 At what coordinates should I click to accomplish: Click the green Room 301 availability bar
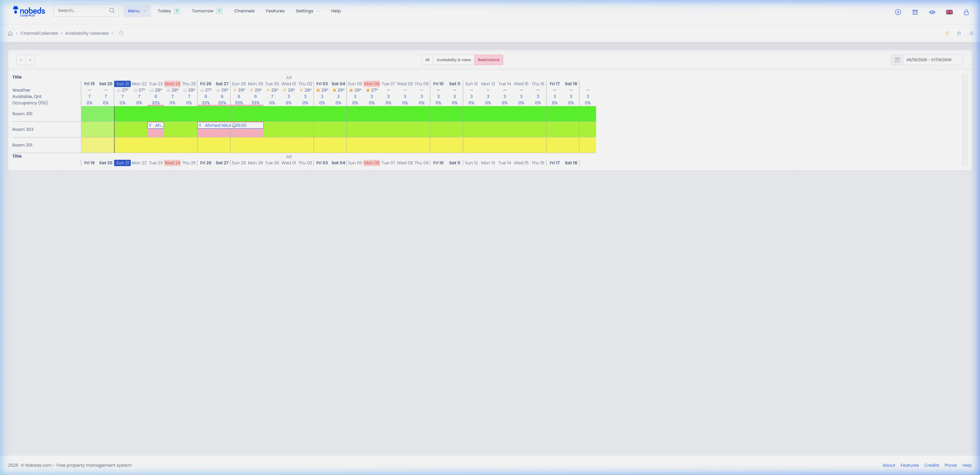(x=339, y=114)
